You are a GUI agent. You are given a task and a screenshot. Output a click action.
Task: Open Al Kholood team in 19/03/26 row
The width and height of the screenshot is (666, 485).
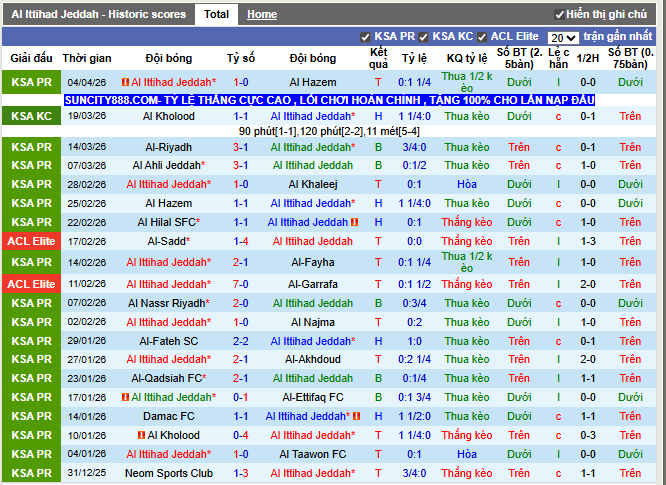[x=169, y=116]
